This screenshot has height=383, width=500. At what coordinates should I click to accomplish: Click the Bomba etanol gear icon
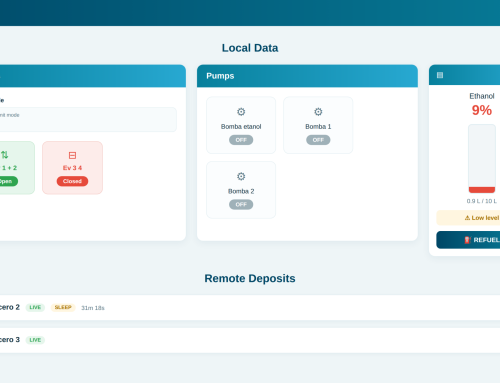(x=241, y=112)
